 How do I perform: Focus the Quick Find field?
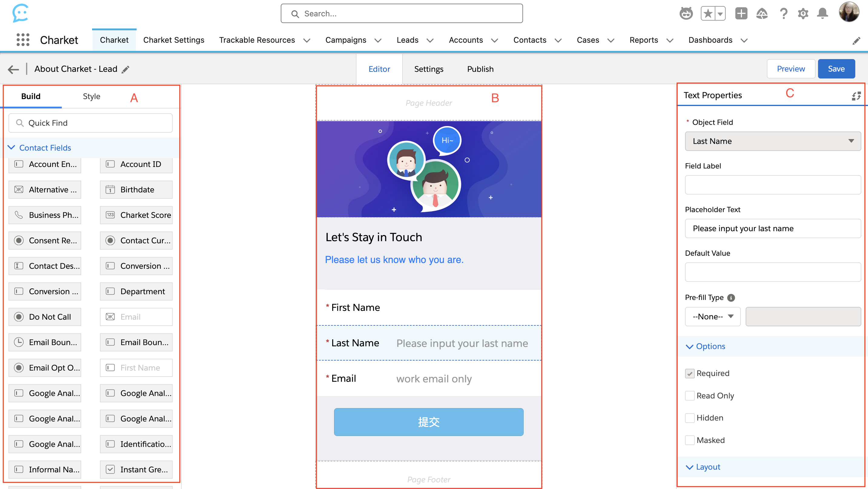90,123
